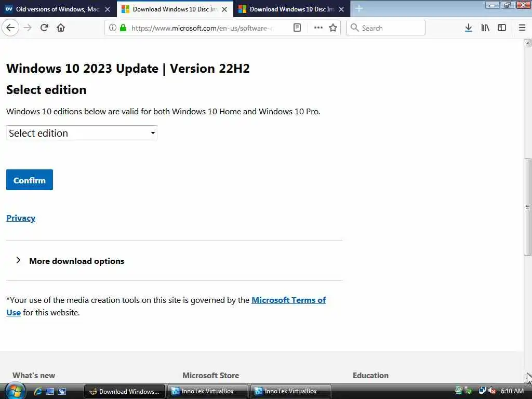
Task: Click the Education footer heading
Action: click(x=370, y=375)
